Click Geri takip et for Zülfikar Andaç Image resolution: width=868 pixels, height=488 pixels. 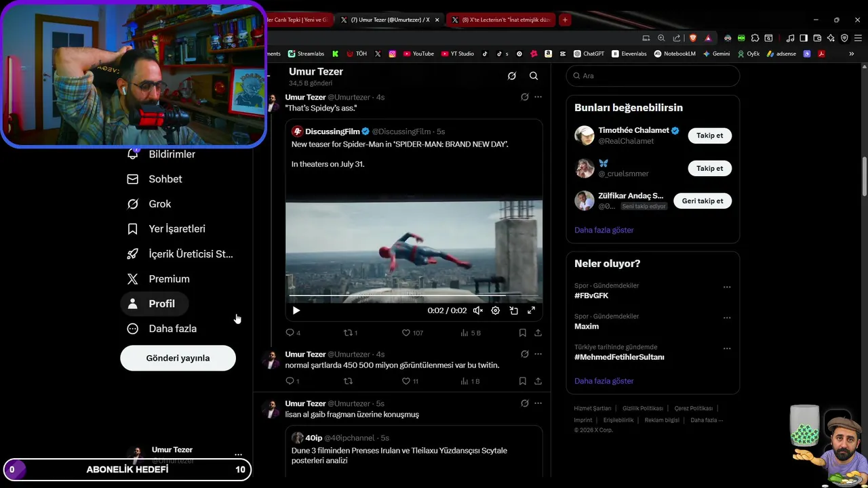click(702, 201)
